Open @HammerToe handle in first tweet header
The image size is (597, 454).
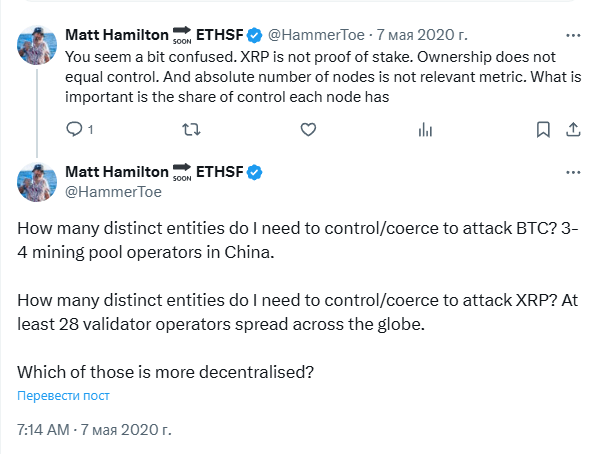click(316, 35)
